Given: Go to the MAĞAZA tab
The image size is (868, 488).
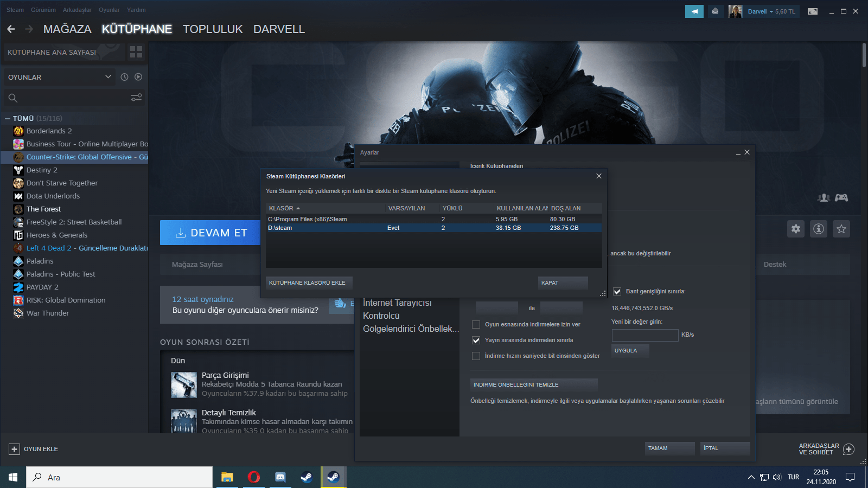Looking at the screenshot, I should [x=67, y=29].
